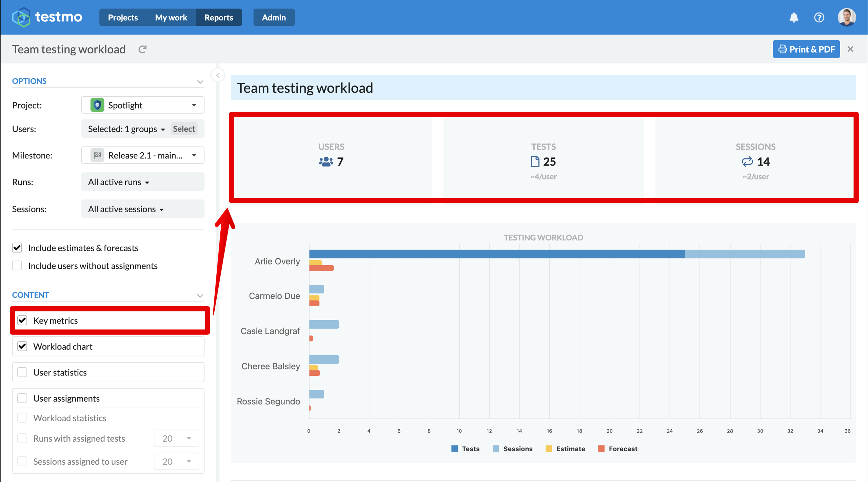The height and width of the screenshot is (482, 868).
Task: Toggle the Estimate legend swatch
Action: [x=549, y=449]
